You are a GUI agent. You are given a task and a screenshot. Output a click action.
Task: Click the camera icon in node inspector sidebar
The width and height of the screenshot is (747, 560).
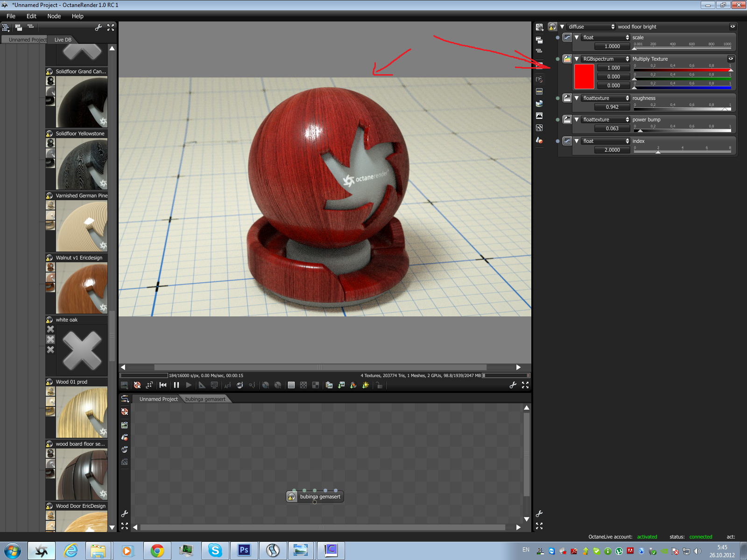[539, 79]
